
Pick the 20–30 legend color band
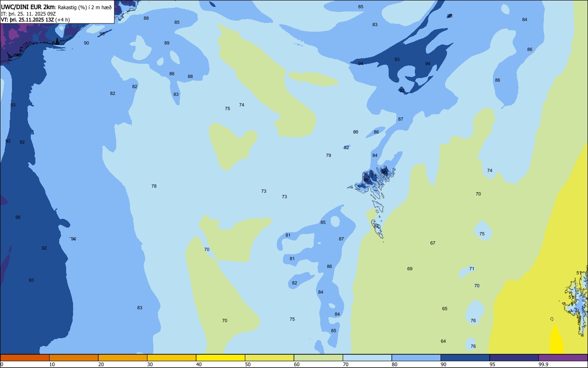click(x=123, y=357)
